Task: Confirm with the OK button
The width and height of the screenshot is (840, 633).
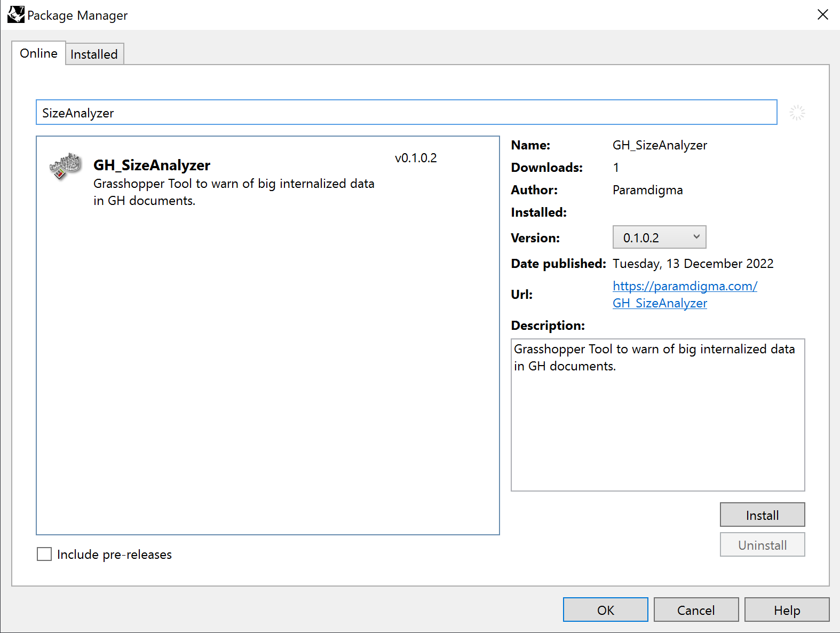Action: (x=606, y=610)
